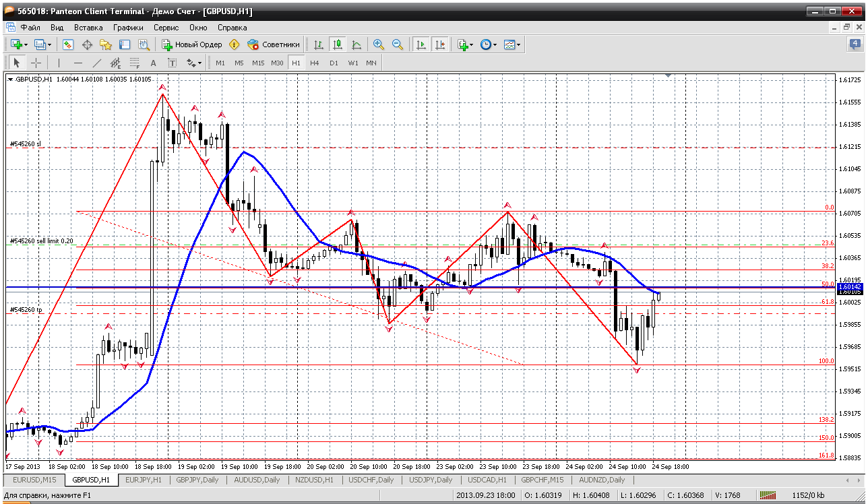Open the Графики menu
The height and width of the screenshot is (504, 868).
point(128,28)
